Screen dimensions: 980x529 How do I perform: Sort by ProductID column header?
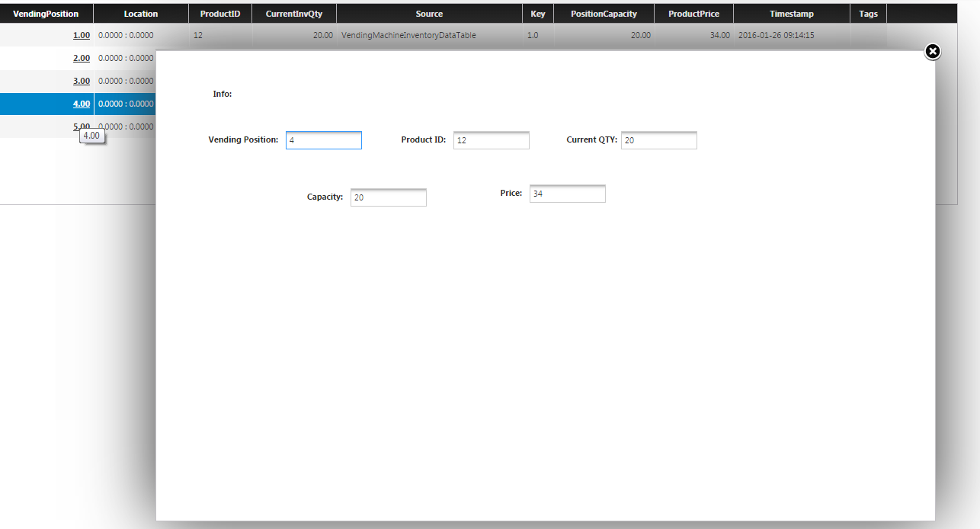coord(220,14)
